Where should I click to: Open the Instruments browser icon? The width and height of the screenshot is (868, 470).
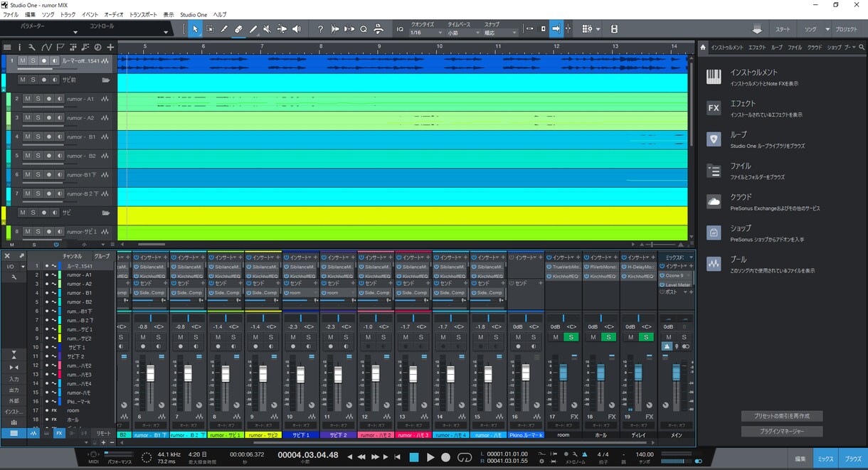point(714,77)
